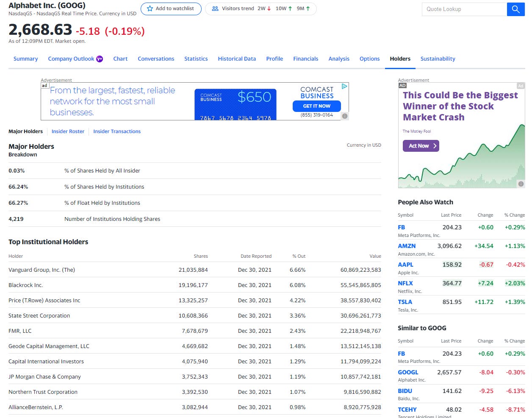Open the Company Outlook tab
532x418 pixels.
pos(71,59)
